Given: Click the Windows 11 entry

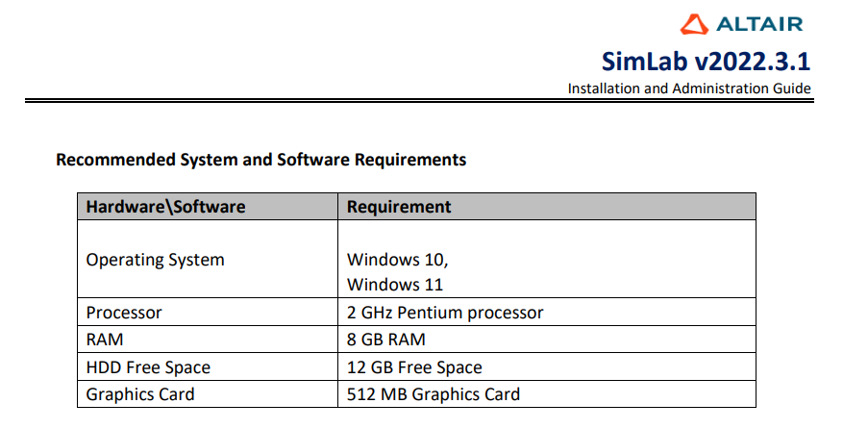Looking at the screenshot, I should pos(395,285).
